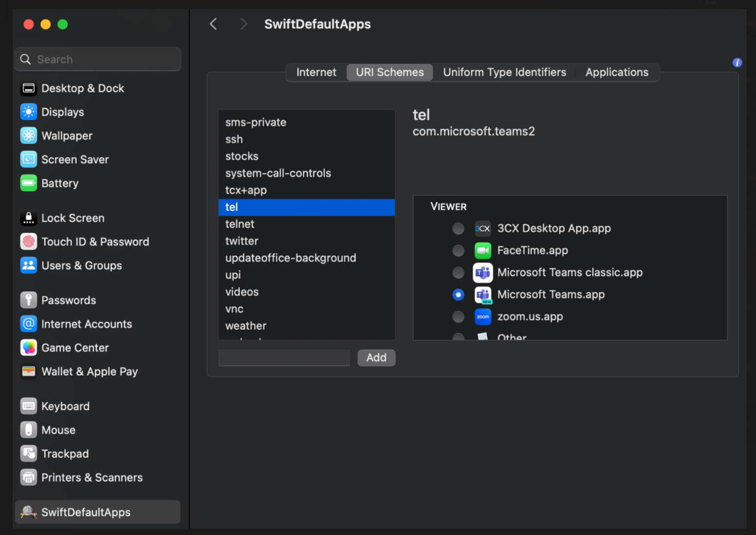Switch to the Internet tab
756x535 pixels.
[x=316, y=72]
